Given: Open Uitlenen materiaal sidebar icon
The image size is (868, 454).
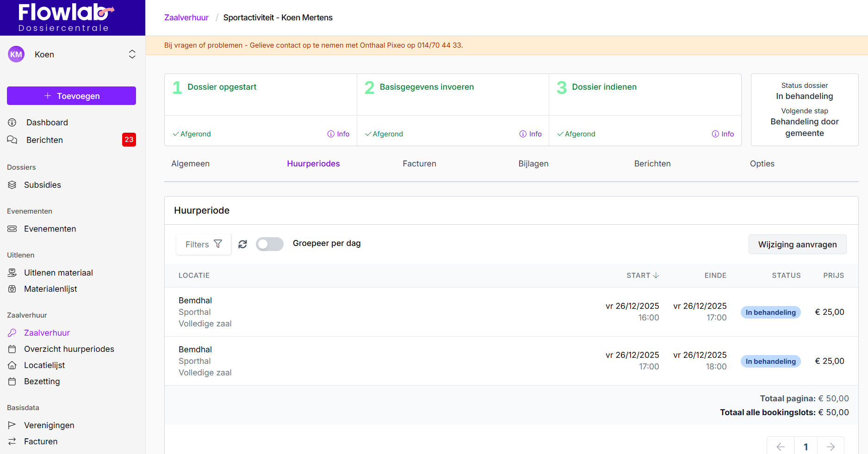Looking at the screenshot, I should click(x=12, y=273).
